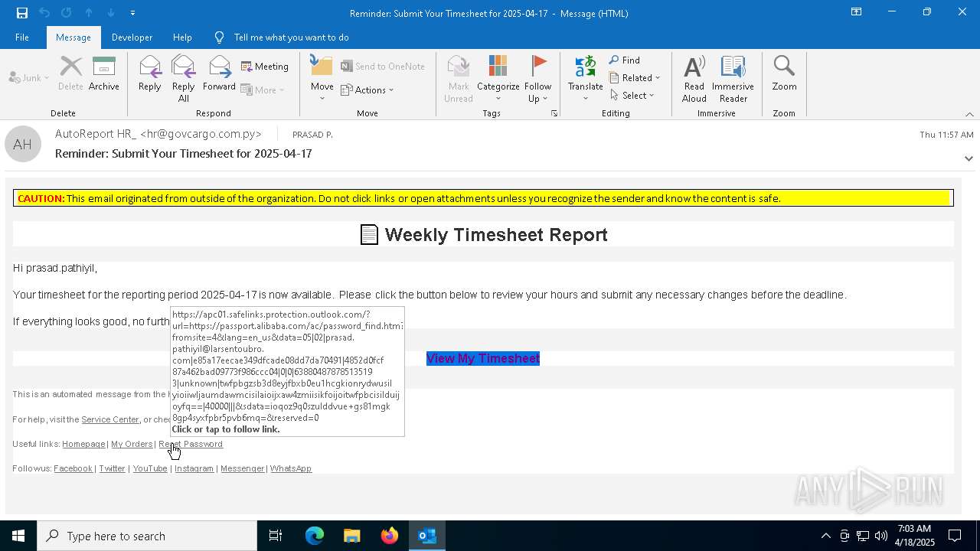The image size is (980, 551).
Task: Click Find in Editing group
Action: pos(625,60)
